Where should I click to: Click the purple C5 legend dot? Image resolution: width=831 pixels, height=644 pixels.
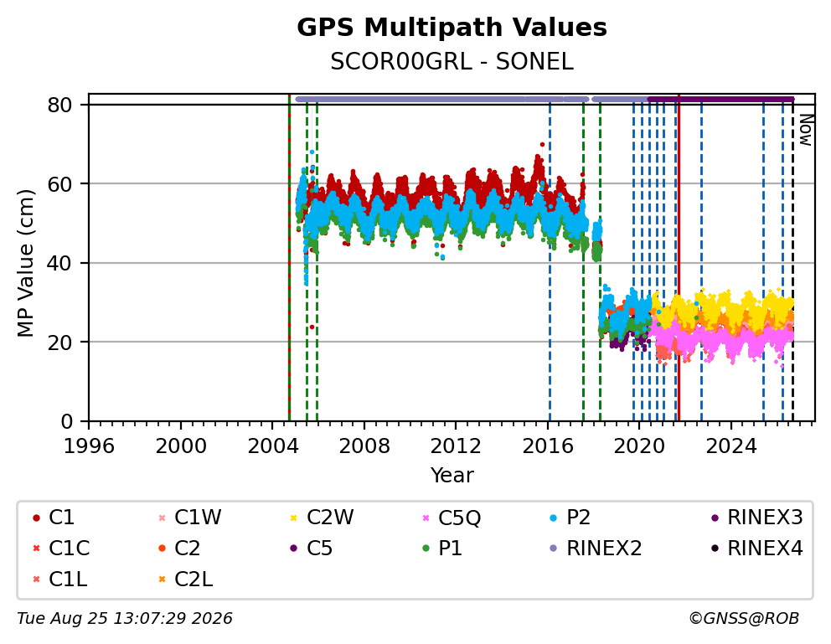[x=293, y=549]
